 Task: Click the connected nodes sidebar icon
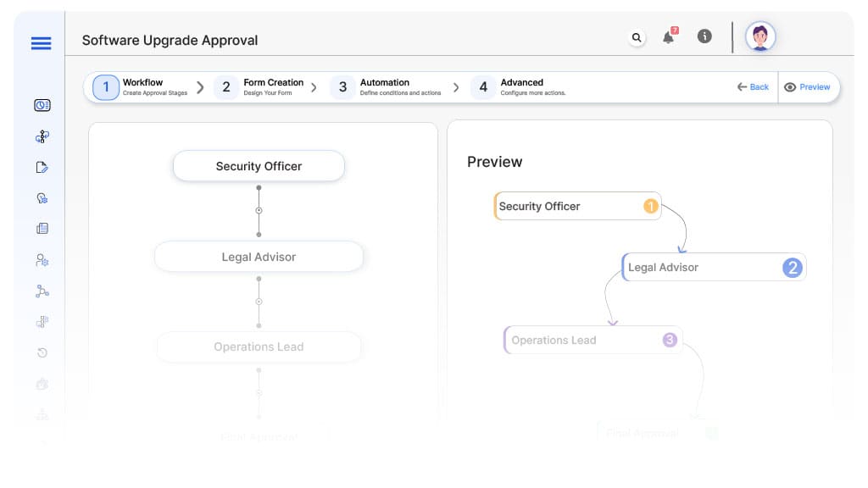42,291
